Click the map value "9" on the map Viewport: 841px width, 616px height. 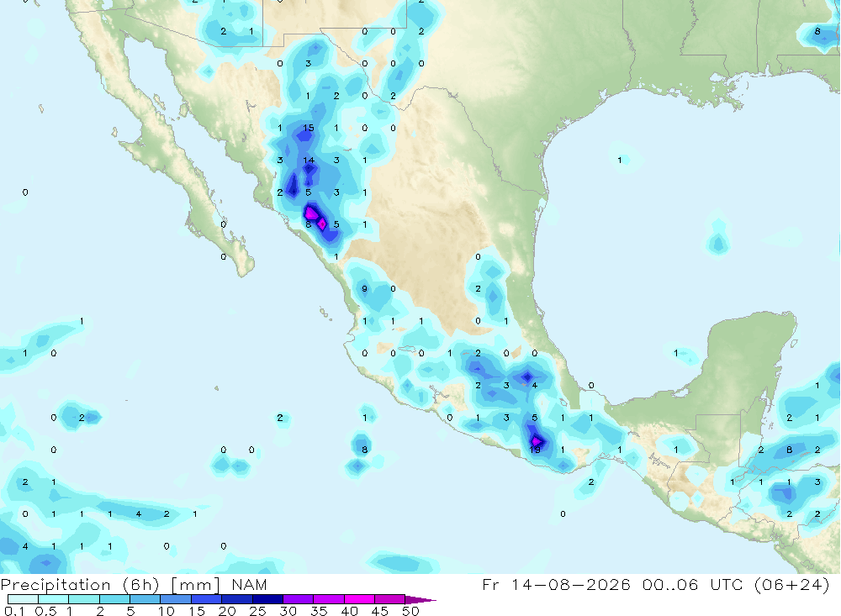click(x=365, y=288)
